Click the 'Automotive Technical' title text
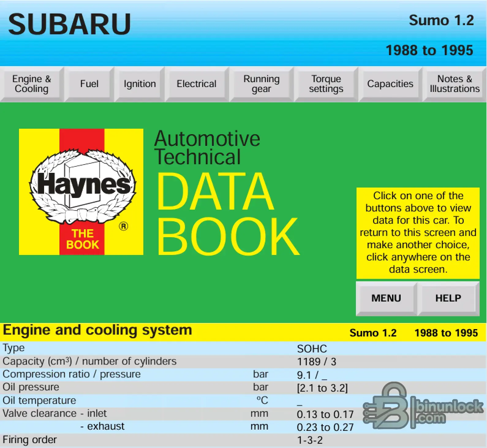 (207, 148)
